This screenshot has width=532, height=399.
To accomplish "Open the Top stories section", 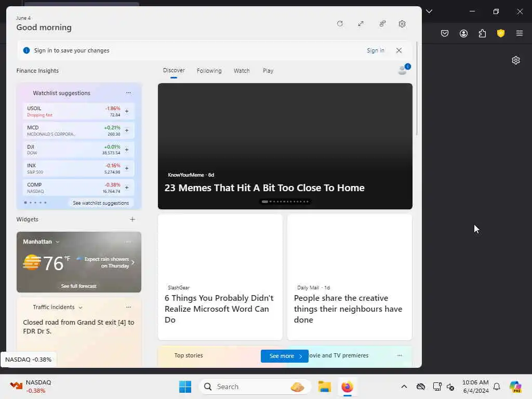I will 188,355.
